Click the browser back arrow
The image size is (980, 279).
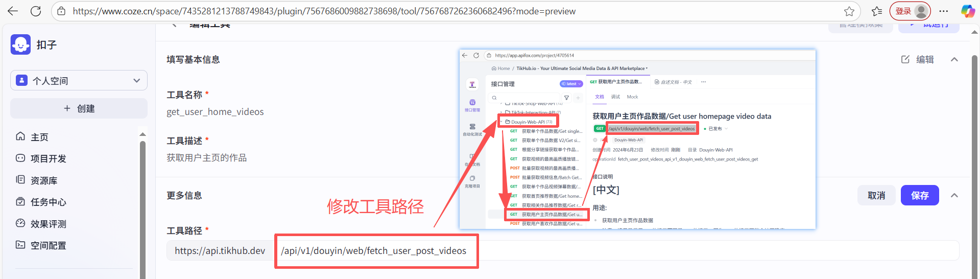13,11
